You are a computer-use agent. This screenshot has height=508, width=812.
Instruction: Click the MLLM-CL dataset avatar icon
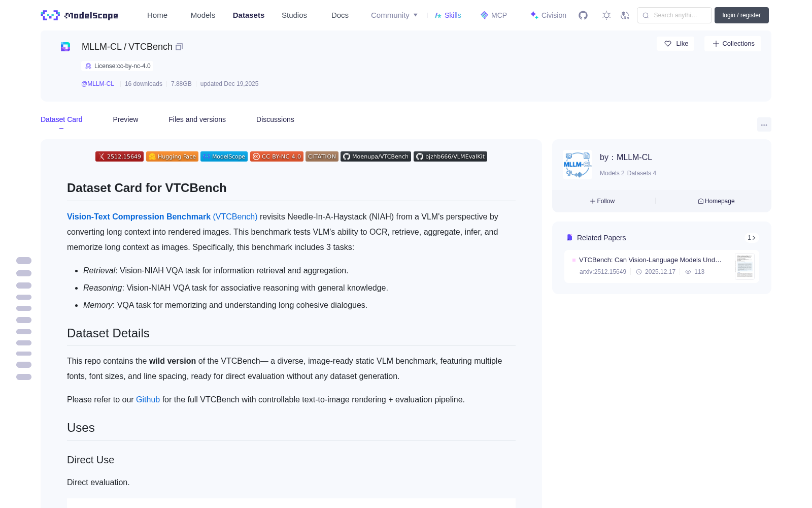(65, 47)
